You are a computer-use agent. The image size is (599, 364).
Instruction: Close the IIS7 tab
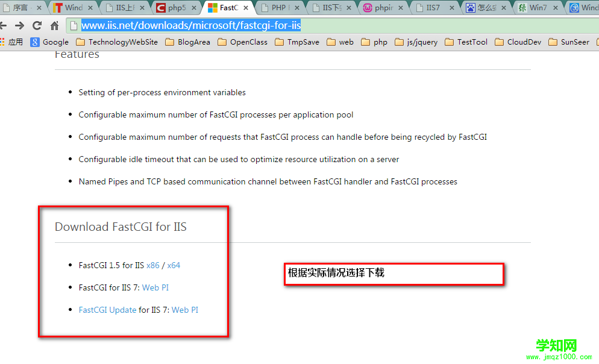coord(452,8)
